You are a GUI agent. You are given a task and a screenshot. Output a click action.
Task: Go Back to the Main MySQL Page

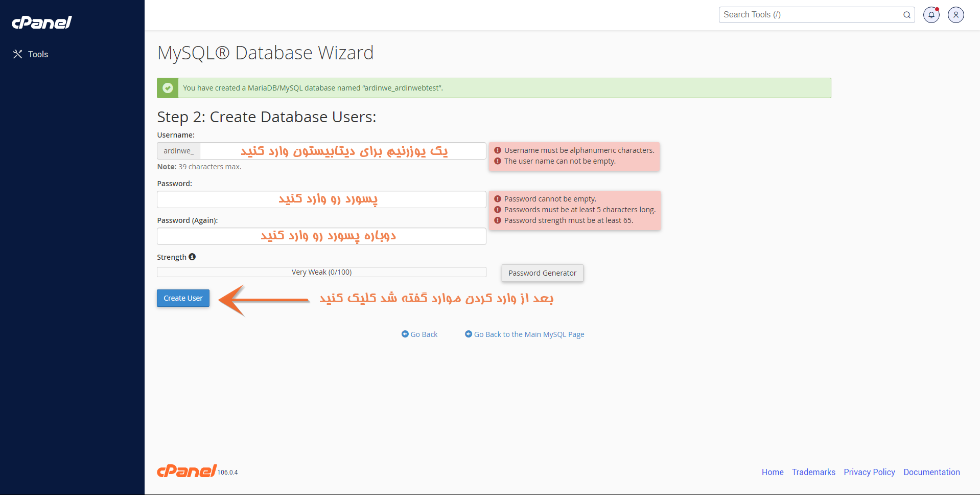click(x=525, y=334)
